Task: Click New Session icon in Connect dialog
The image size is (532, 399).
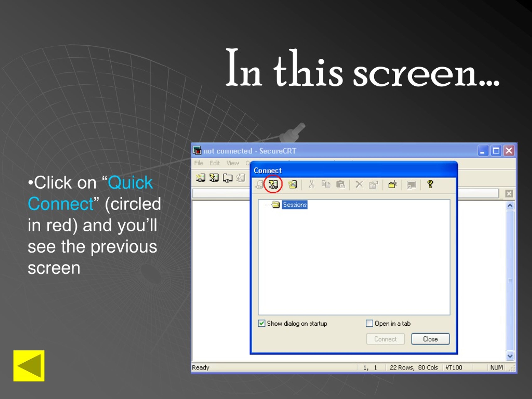Action: click(292, 185)
